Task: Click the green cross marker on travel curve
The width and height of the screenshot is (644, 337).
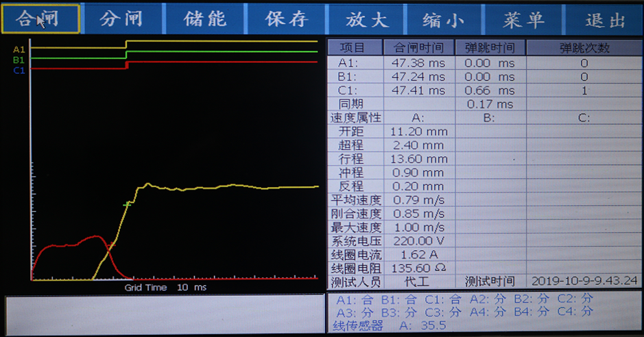Action: 127,204
